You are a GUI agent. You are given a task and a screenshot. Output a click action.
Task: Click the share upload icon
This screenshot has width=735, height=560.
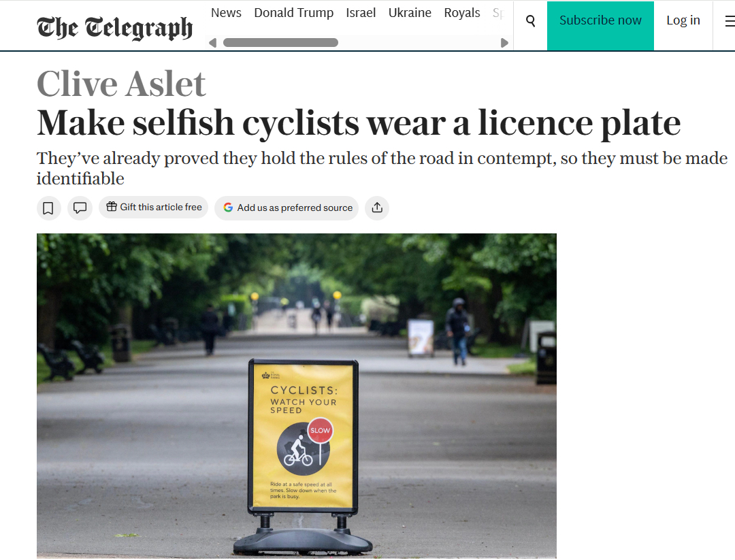coord(377,208)
